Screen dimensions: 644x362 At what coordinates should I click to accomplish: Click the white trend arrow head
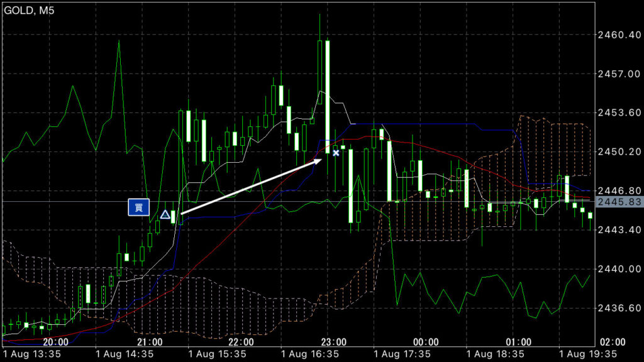tap(316, 161)
